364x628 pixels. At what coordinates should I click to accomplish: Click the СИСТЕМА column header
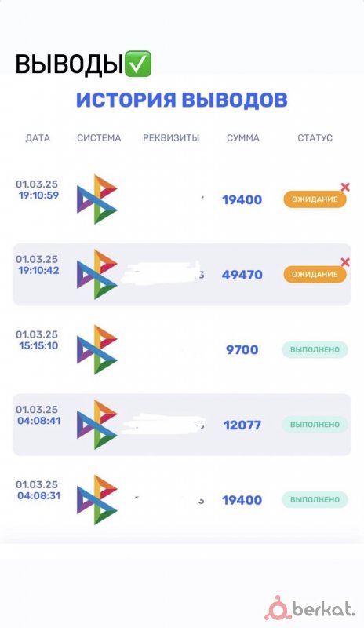click(x=99, y=138)
